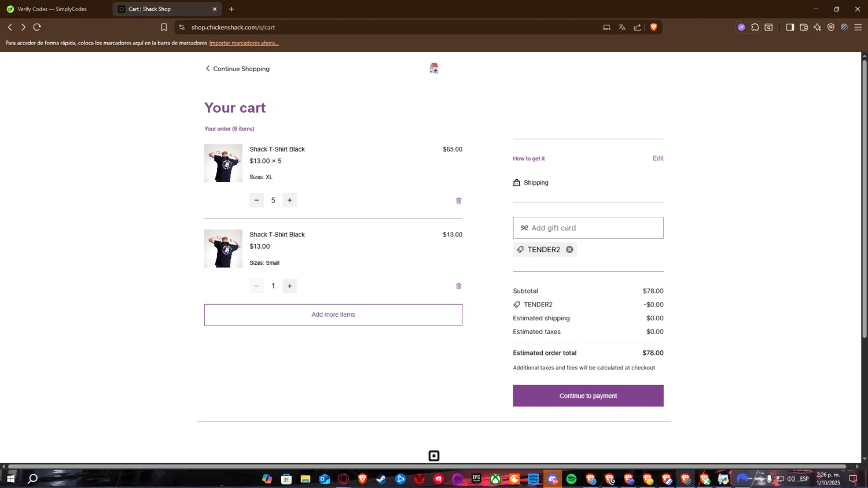Go forward with the browser forward arrow
The height and width of the screenshot is (488, 868).
tap(23, 27)
